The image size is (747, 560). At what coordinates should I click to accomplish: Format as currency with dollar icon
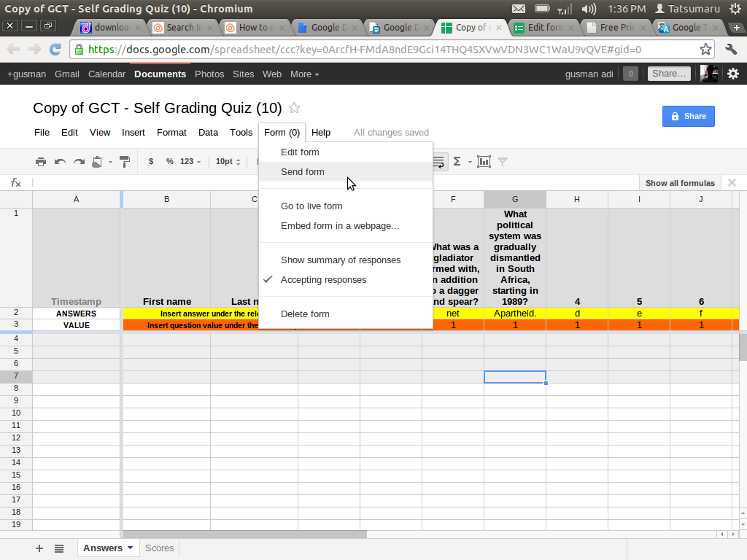coord(151,161)
